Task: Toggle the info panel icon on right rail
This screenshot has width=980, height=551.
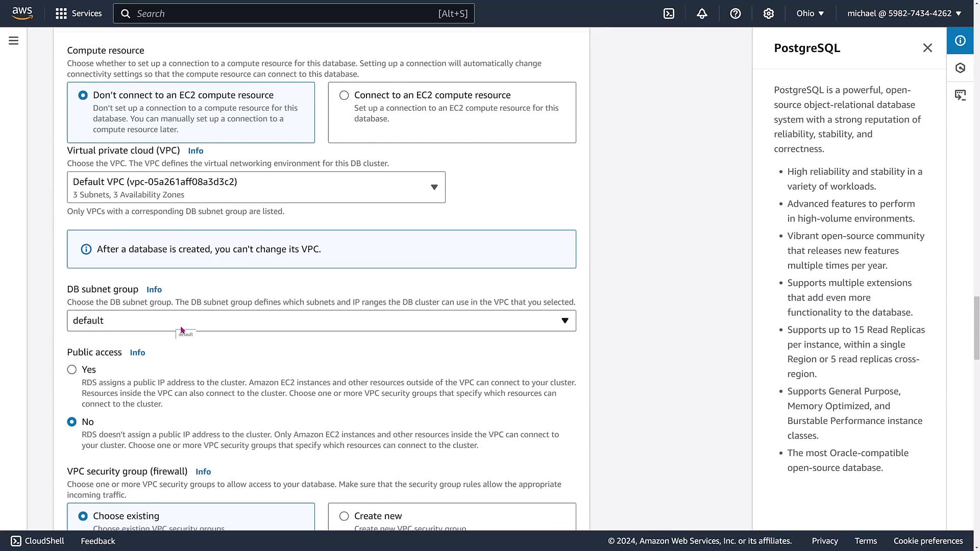Action: [960, 41]
